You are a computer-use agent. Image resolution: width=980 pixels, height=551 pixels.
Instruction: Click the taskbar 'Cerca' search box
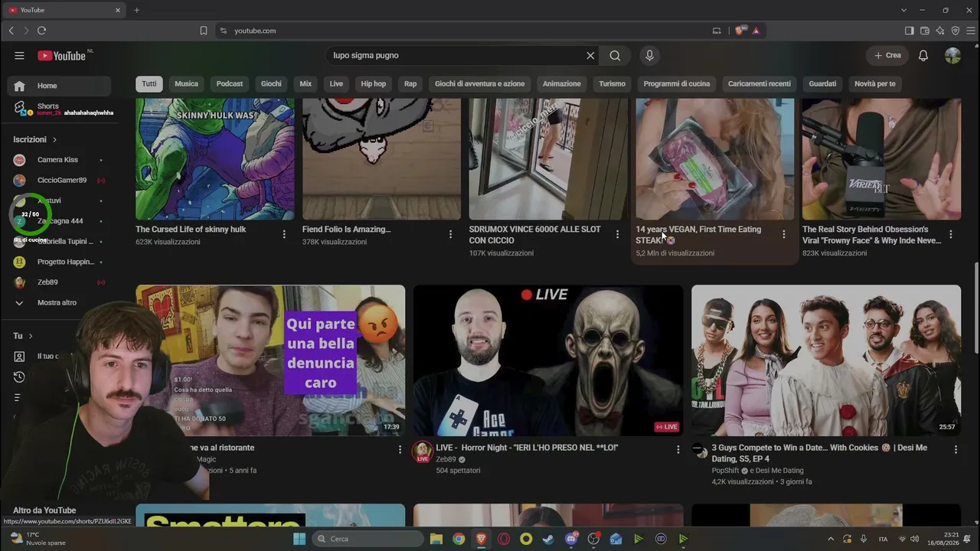[368, 539]
